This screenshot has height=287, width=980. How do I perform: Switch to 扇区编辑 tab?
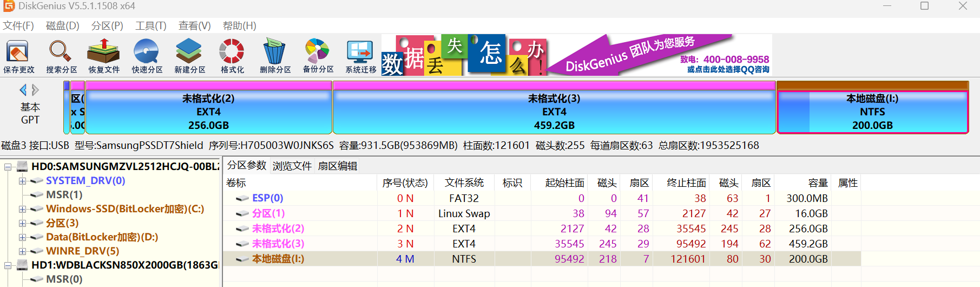(338, 166)
